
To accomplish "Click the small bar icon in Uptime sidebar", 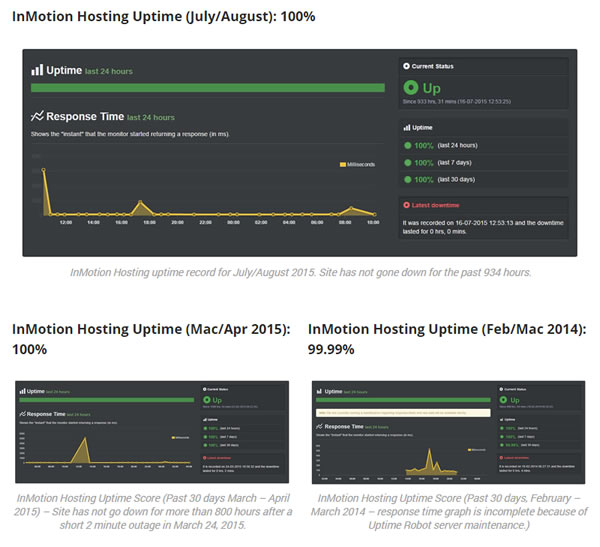I will pyautogui.click(x=407, y=127).
